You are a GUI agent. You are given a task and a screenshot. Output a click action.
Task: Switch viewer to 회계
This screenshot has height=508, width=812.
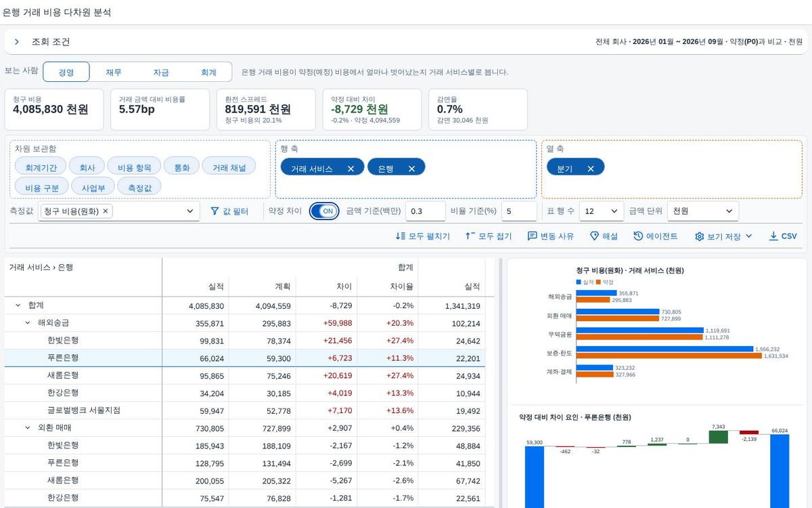[x=208, y=72]
